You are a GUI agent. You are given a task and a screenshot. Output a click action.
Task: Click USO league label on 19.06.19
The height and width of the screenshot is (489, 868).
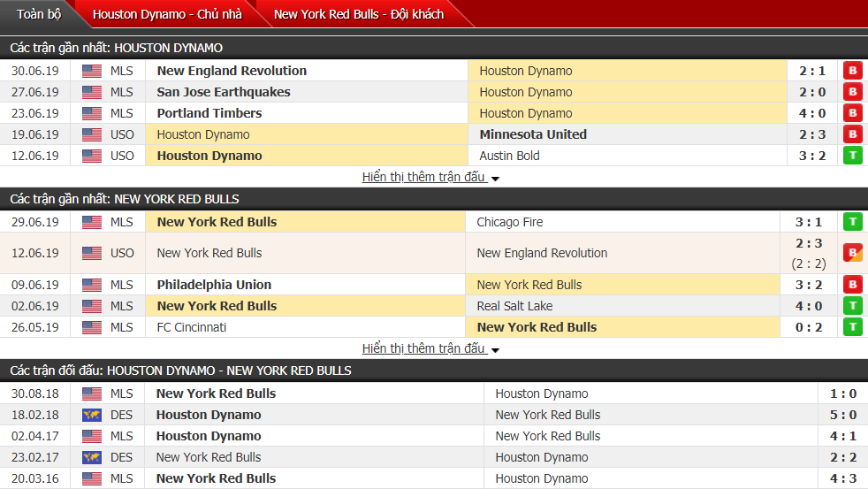[122, 134]
